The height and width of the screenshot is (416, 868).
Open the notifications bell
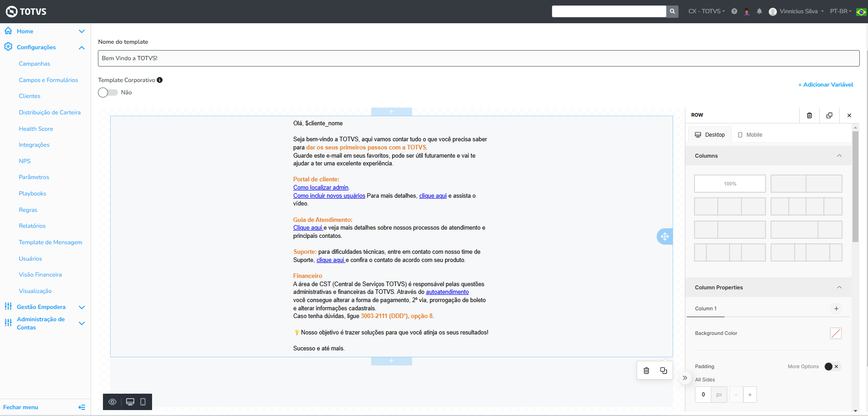coord(759,11)
